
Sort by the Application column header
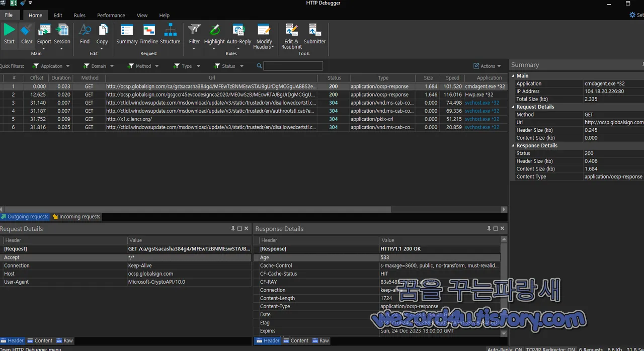(489, 78)
